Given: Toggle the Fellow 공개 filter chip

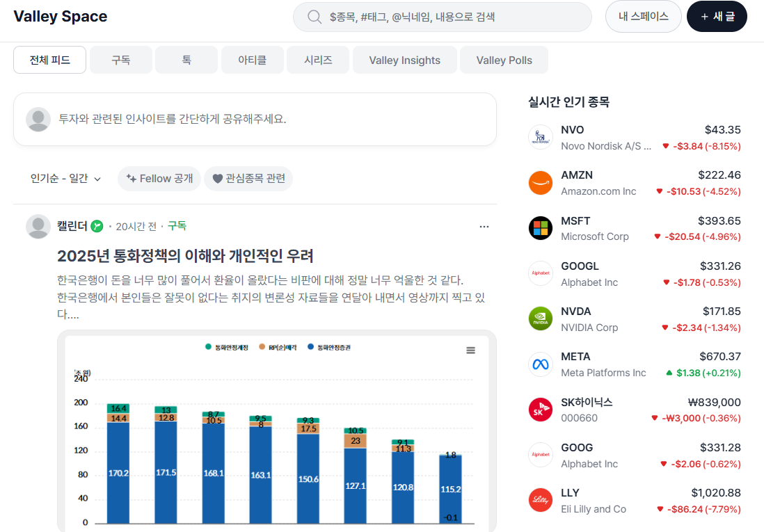Looking at the screenshot, I should point(159,179).
